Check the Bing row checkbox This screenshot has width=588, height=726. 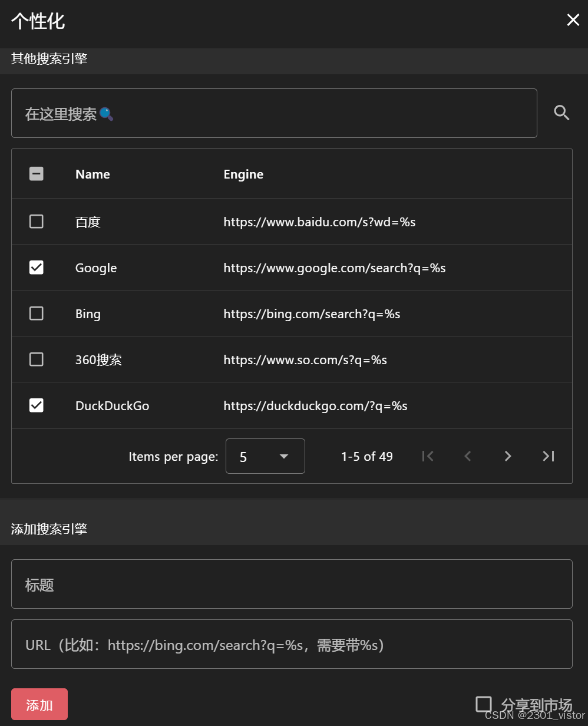click(37, 313)
